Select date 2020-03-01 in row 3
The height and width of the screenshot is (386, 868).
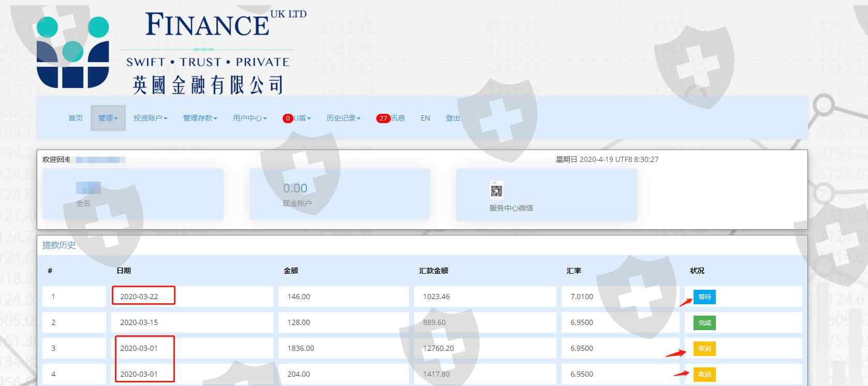(x=139, y=348)
